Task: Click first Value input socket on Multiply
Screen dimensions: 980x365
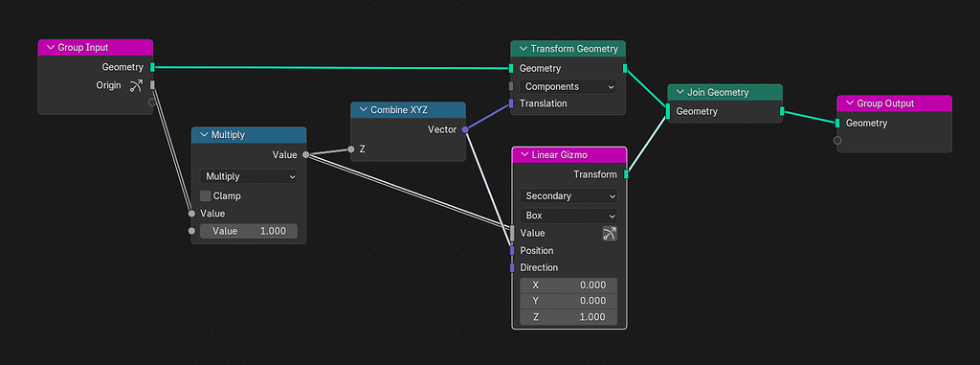Action: pyautogui.click(x=191, y=214)
